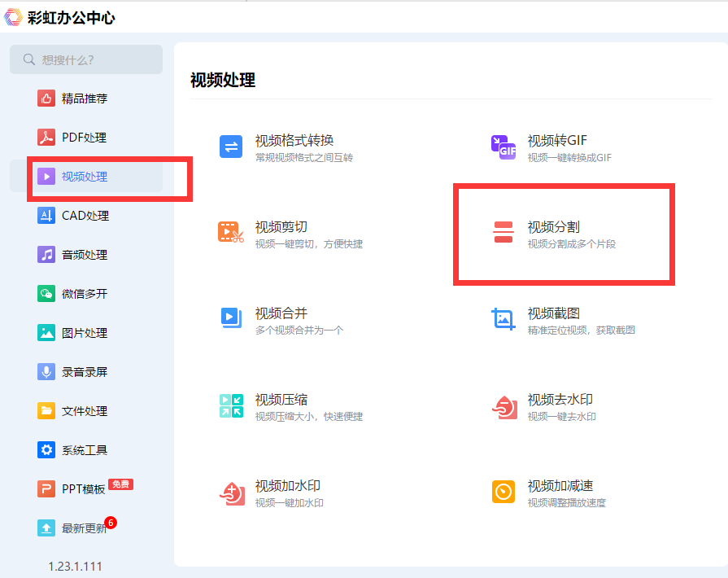The height and width of the screenshot is (578, 728).
Task: Click the 视频转GIF purple icon
Action: 503,147
